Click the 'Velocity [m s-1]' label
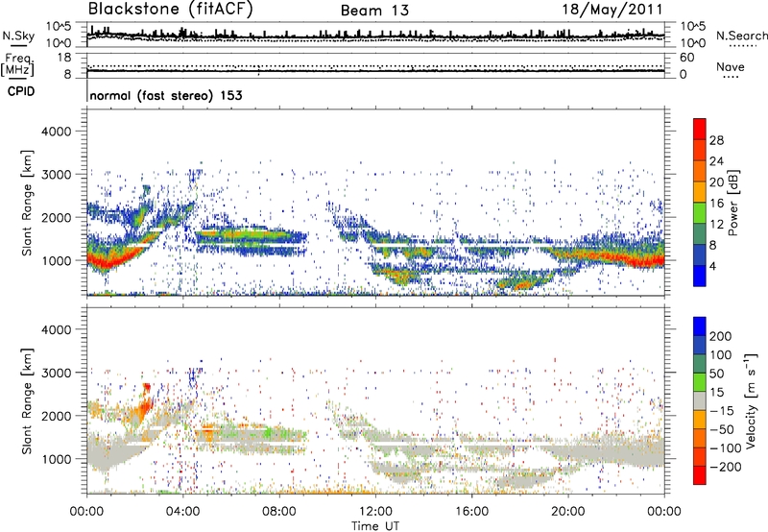The width and height of the screenshot is (768, 532). (x=751, y=400)
